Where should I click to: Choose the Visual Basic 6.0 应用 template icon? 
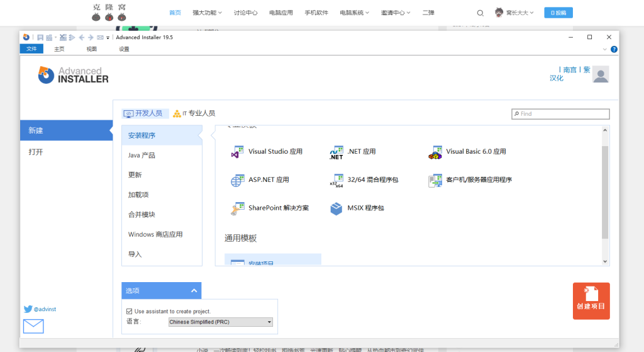pyautogui.click(x=435, y=152)
